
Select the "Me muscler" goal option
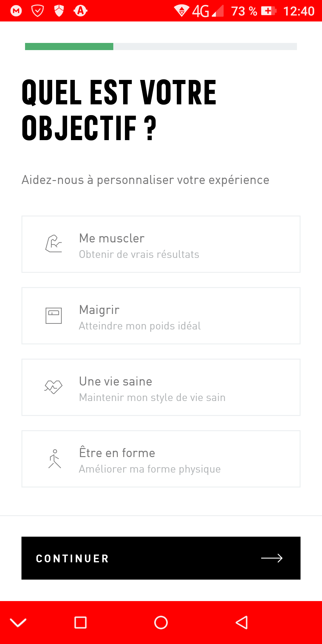[161, 244]
